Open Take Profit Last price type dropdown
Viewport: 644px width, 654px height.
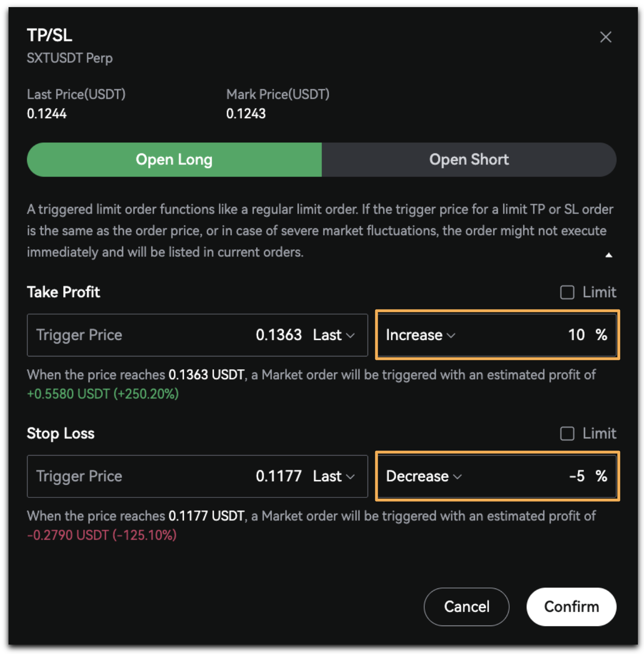tap(334, 335)
